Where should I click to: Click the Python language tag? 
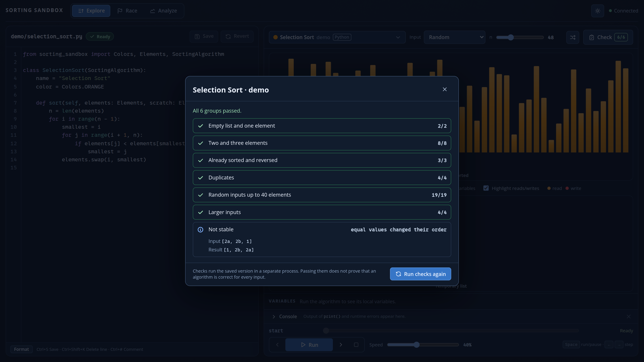pyautogui.click(x=342, y=37)
